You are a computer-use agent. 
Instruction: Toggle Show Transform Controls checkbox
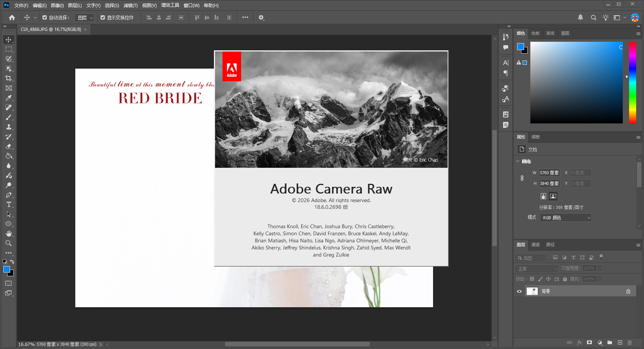(103, 18)
